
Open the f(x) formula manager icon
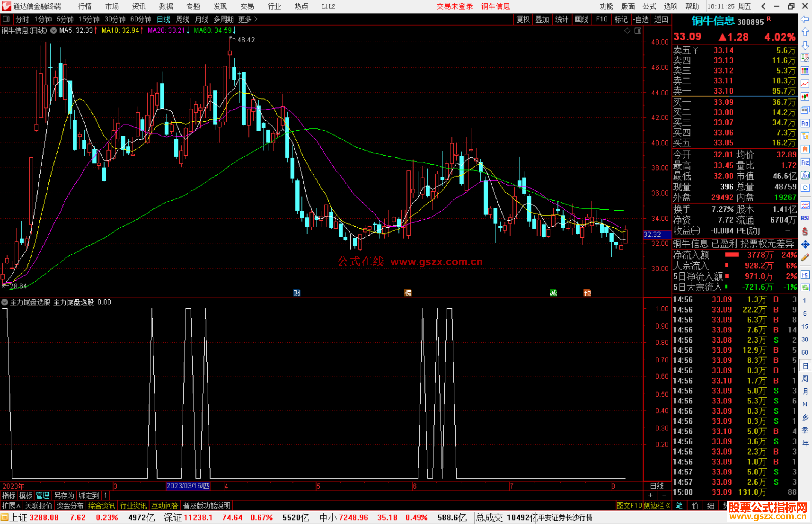tap(805, 175)
